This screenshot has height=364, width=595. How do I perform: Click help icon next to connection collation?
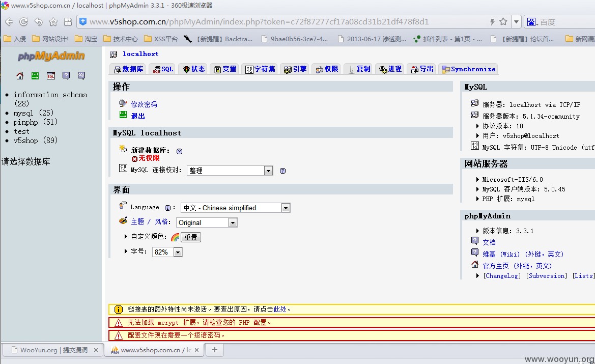[x=282, y=171]
